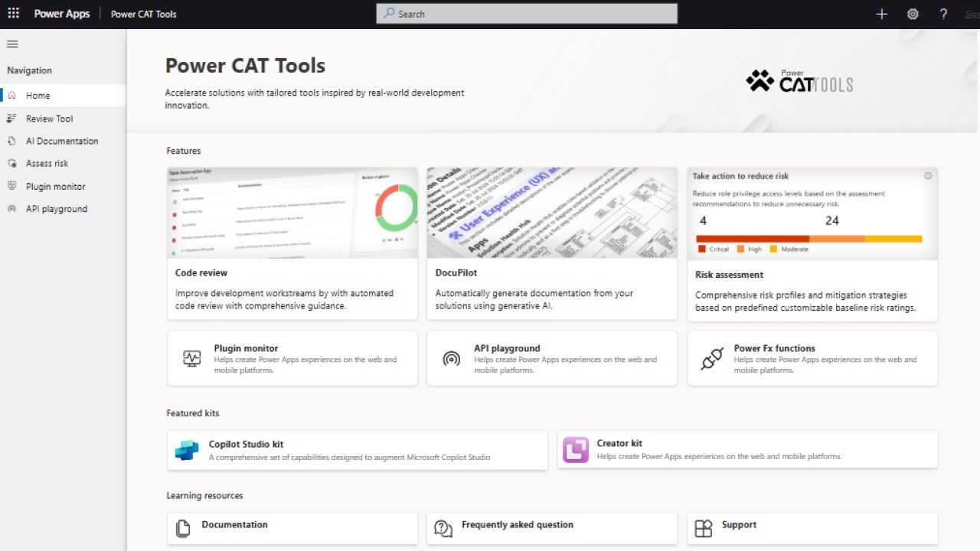Click the Home icon in navigation
The width and height of the screenshot is (980, 551).
click(x=11, y=96)
